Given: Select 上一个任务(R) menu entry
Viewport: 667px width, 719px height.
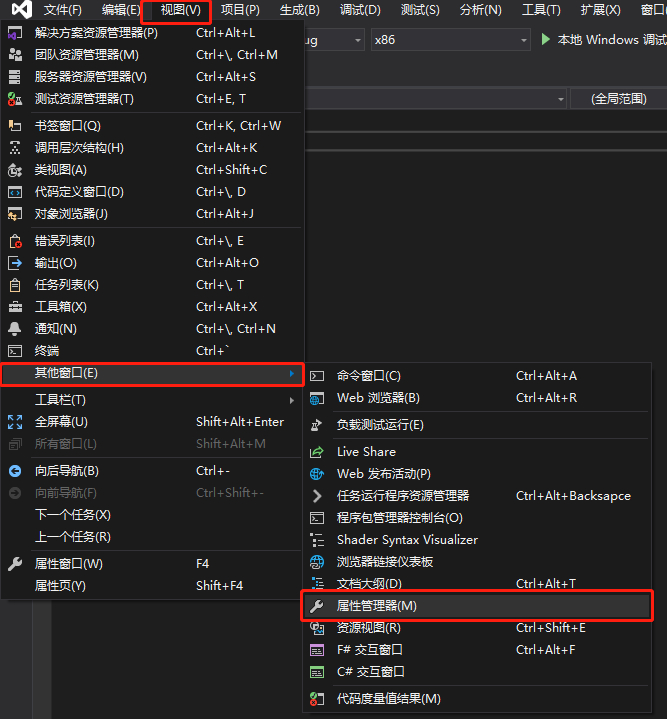Looking at the screenshot, I should (151, 537).
